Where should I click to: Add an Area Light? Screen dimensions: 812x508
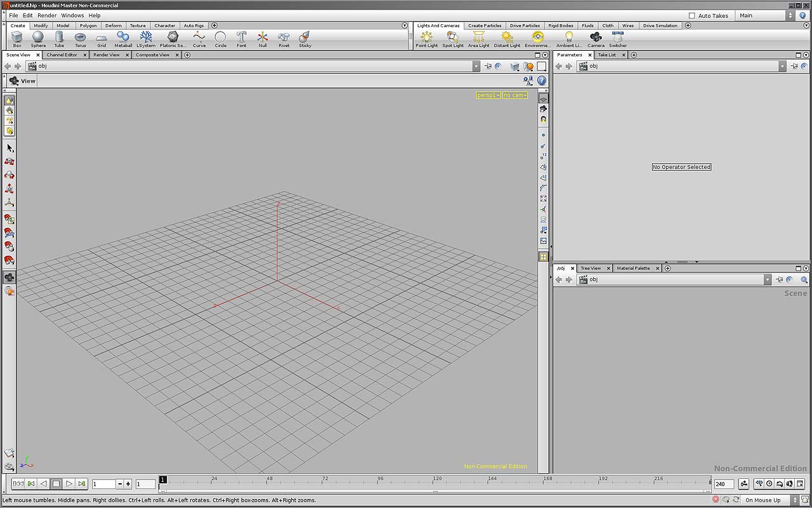(479, 39)
